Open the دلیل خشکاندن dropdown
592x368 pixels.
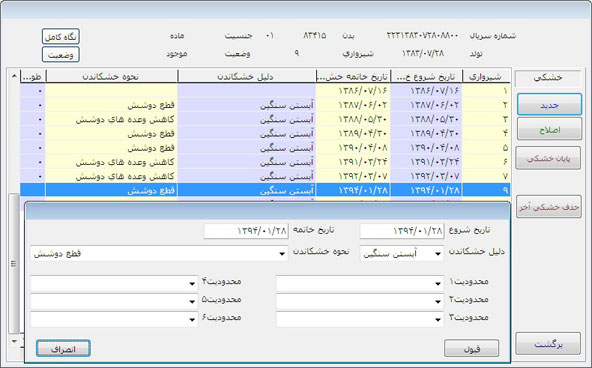[x=438, y=254]
